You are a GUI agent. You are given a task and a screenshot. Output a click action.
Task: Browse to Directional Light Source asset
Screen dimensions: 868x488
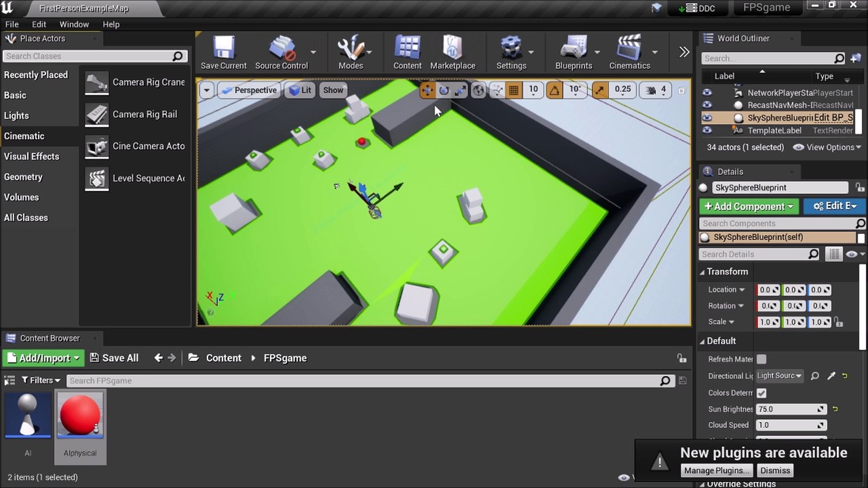point(815,375)
